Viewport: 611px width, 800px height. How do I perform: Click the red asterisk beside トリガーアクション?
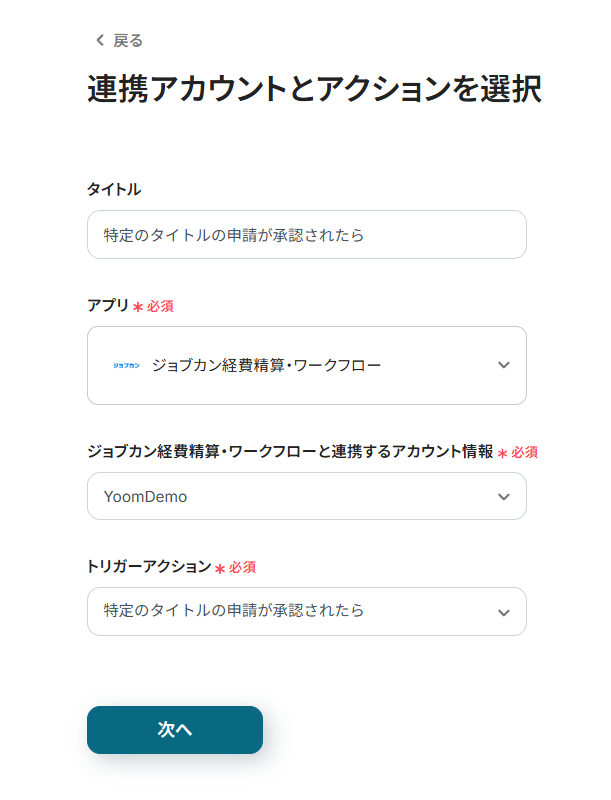point(220,568)
